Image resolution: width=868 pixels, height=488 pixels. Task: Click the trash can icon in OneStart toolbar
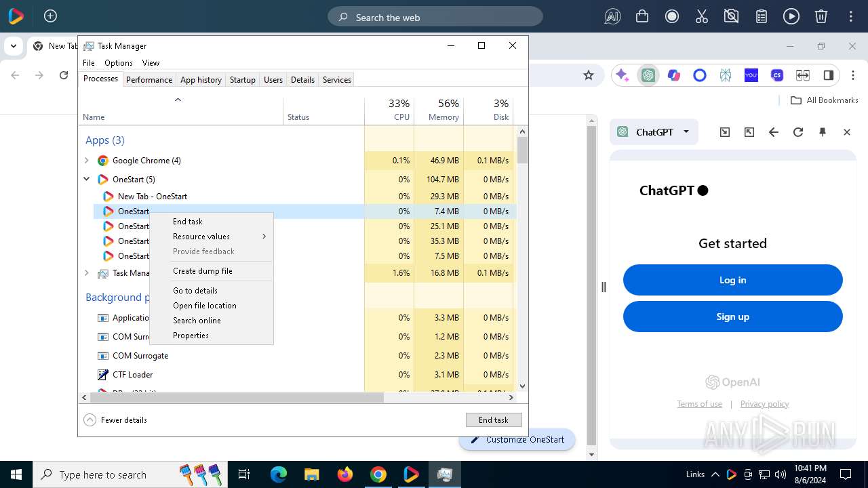tap(821, 17)
